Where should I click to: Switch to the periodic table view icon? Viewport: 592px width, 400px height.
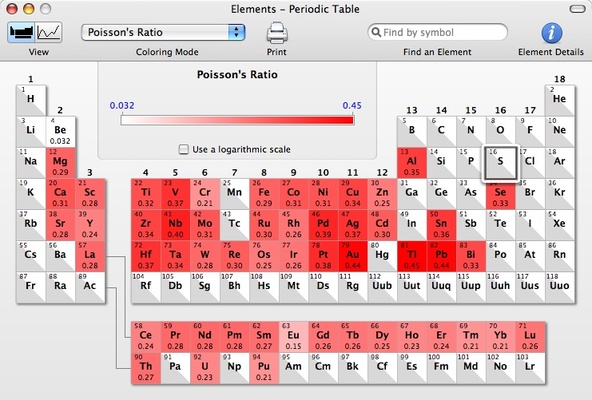(x=21, y=32)
